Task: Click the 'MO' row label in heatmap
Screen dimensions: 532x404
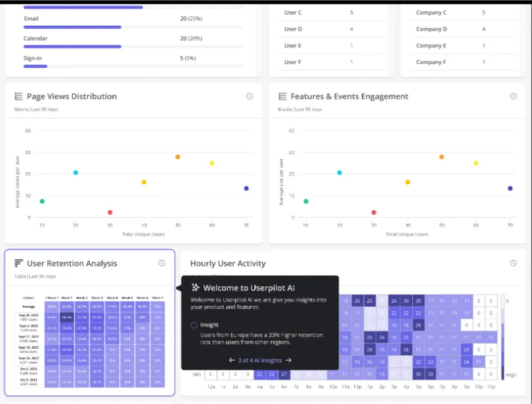Action: (x=197, y=374)
